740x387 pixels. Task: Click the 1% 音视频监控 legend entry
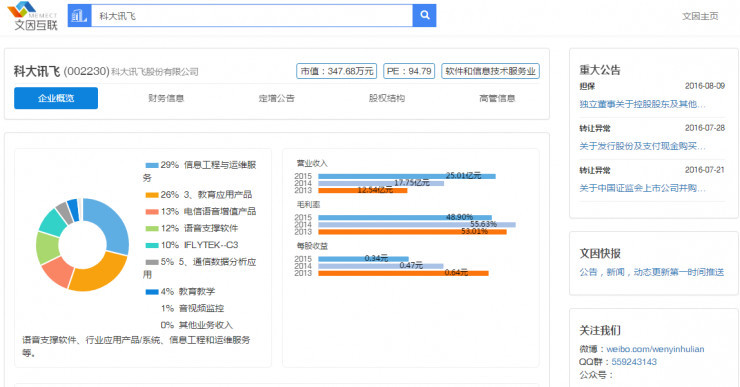pos(192,309)
